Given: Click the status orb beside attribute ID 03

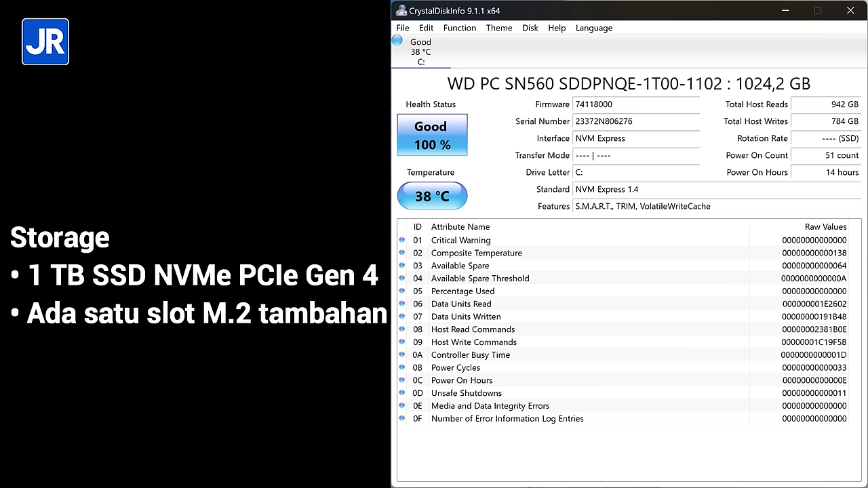Looking at the screenshot, I should 402,266.
